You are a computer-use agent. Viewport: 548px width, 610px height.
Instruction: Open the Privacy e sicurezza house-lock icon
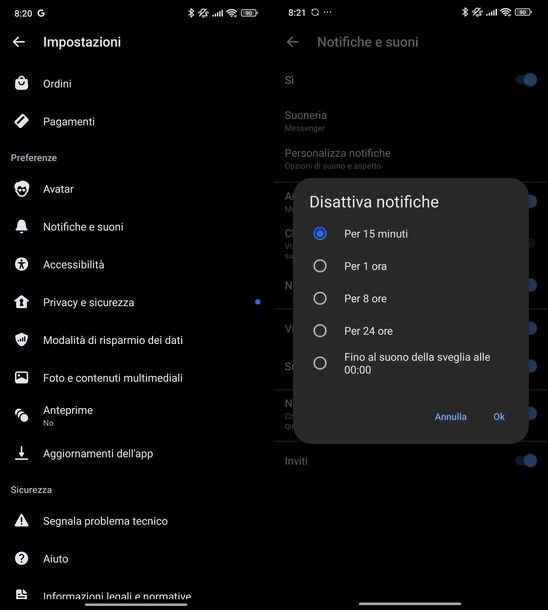pyautogui.click(x=21, y=302)
